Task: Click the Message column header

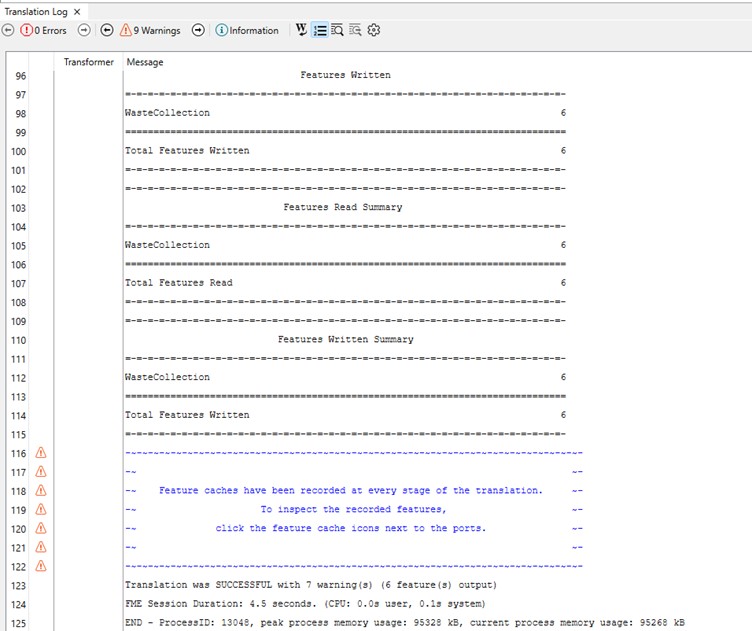Action: (144, 62)
